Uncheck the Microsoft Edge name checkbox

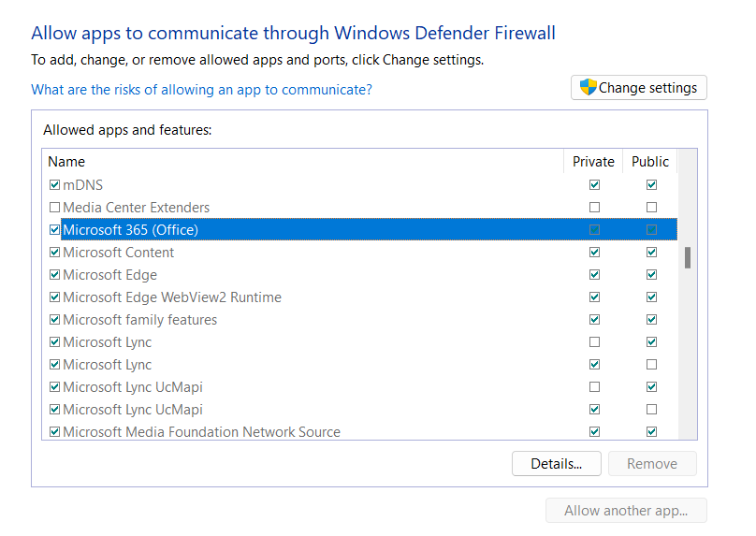pyautogui.click(x=54, y=274)
